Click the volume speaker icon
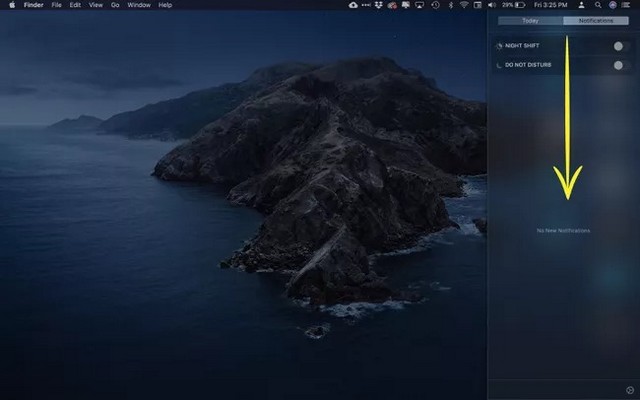 492,5
